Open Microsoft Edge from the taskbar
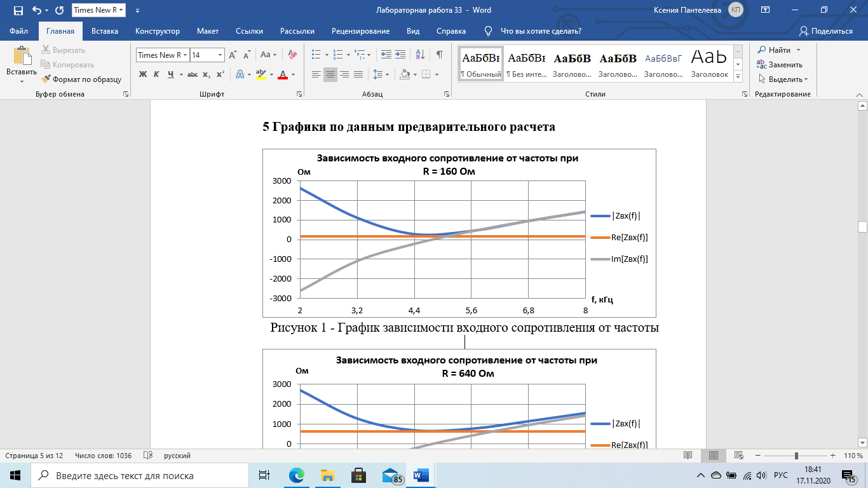This screenshot has width=868, height=488. pos(297,475)
